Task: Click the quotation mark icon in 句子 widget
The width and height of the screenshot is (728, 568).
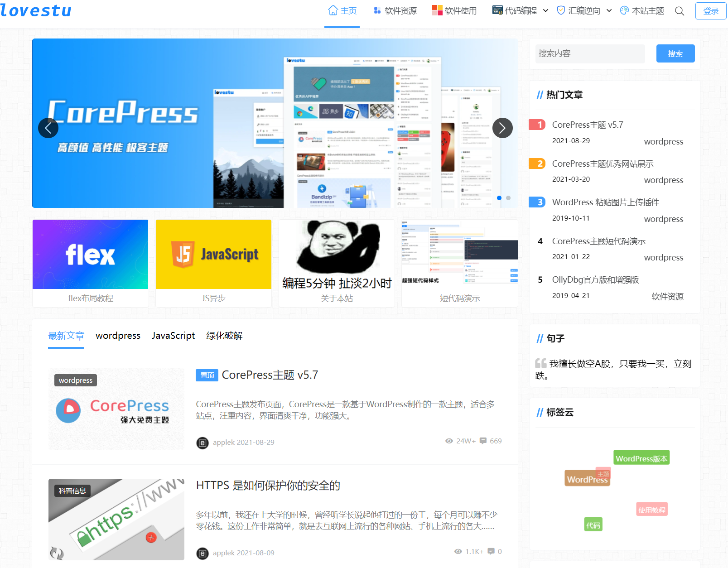Action: coord(540,363)
